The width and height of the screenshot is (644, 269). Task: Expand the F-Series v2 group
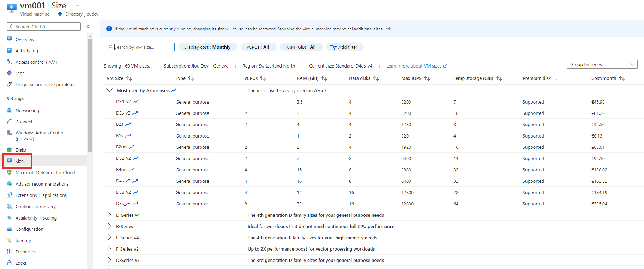coord(109,249)
